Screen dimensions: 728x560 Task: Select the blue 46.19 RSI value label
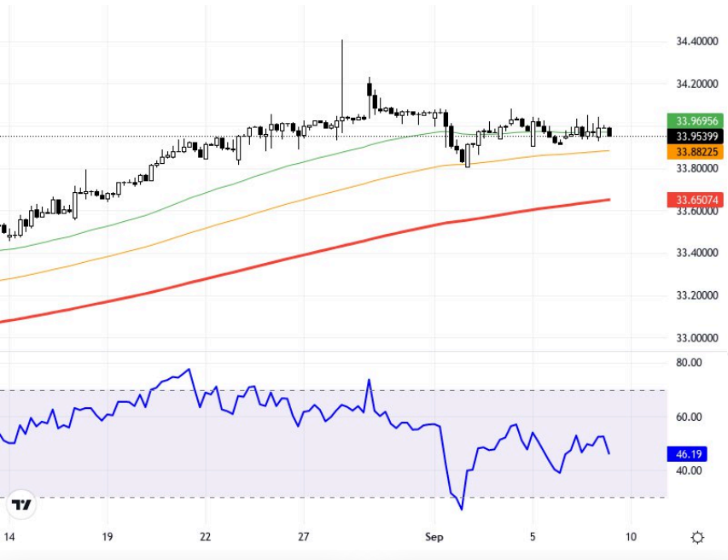pyautogui.click(x=689, y=455)
